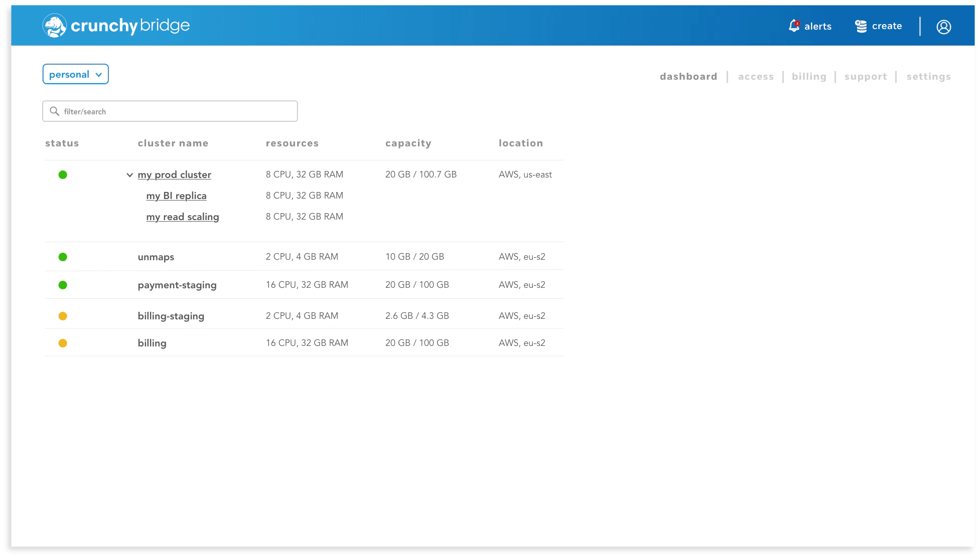Click green status dot for my prod cluster
The width and height of the screenshot is (980, 558).
(x=63, y=175)
